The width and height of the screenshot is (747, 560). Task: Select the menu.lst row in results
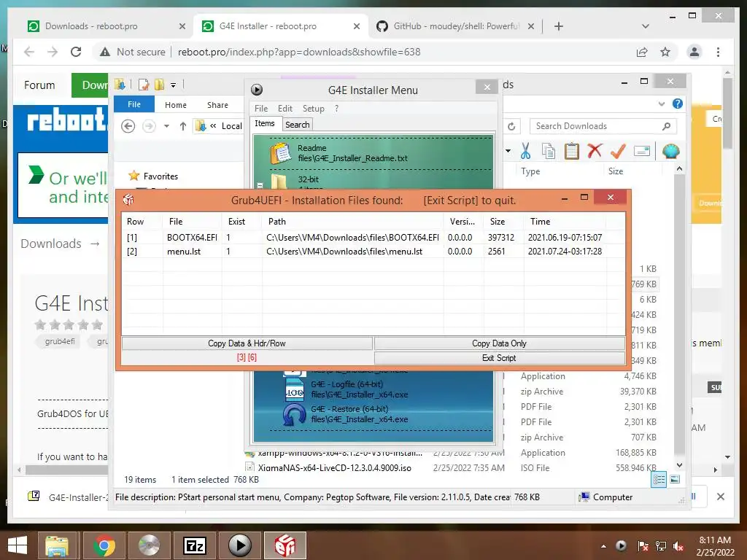coord(373,252)
